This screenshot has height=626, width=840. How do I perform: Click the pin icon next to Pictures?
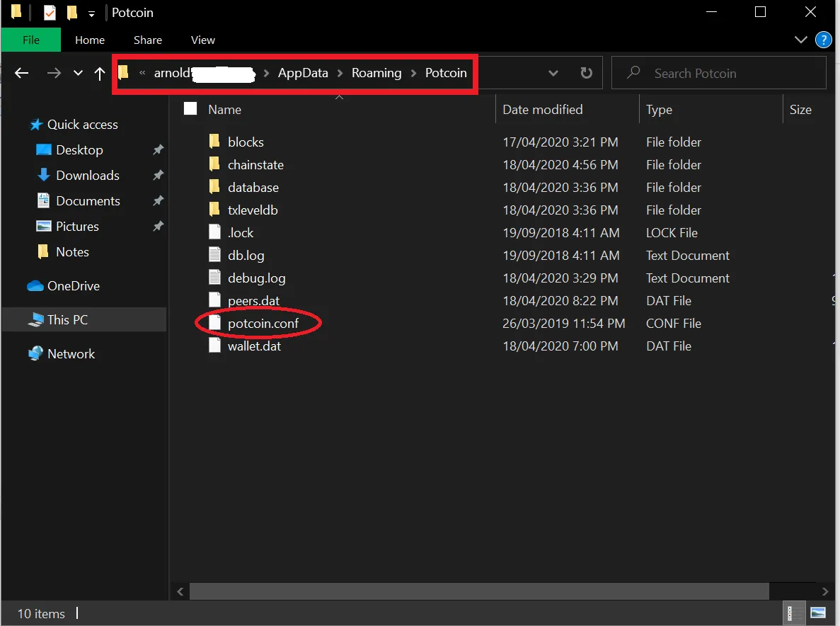(x=158, y=226)
